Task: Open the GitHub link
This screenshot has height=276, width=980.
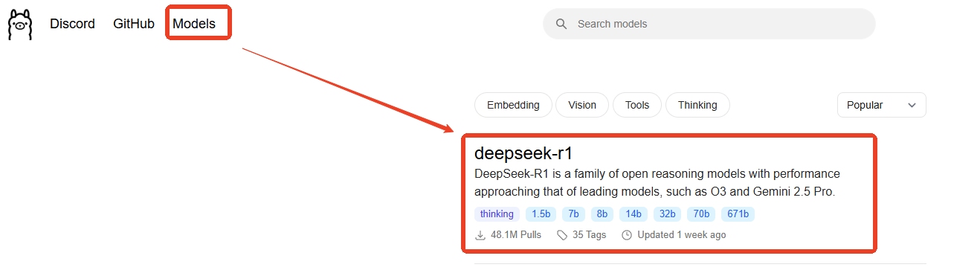Action: (134, 24)
